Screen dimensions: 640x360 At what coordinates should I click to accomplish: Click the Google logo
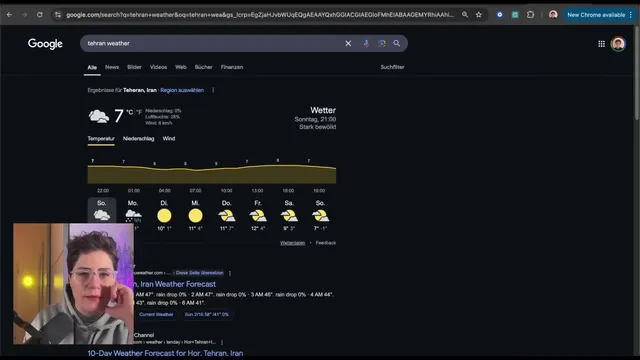(45, 44)
